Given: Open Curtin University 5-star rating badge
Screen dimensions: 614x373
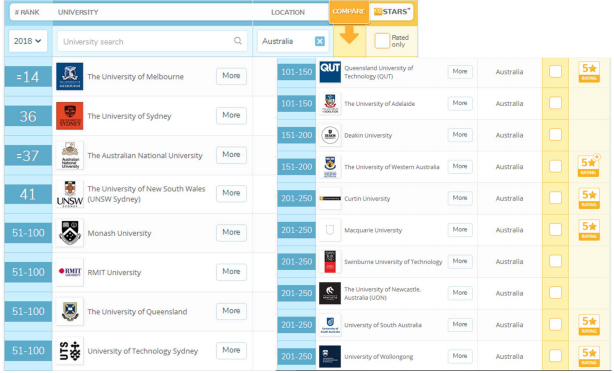Looking at the screenshot, I should 589,198.
